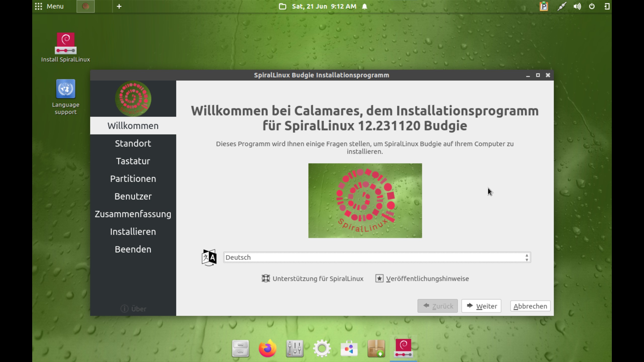Open the volume speaker tray icon

[577, 6]
